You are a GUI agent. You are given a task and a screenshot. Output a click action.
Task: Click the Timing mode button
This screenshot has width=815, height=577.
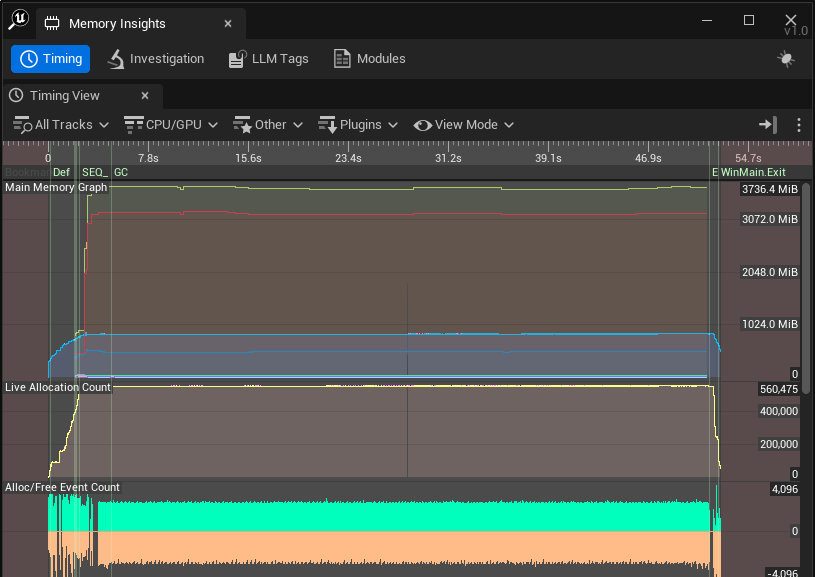click(50, 59)
